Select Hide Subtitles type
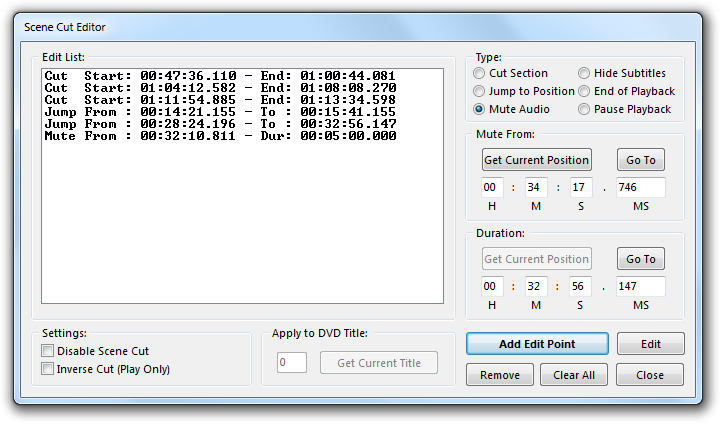720x424 pixels. tap(584, 73)
